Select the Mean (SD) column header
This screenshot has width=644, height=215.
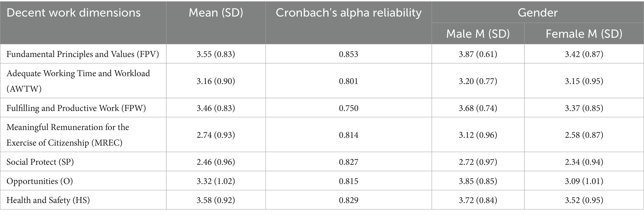216,13
